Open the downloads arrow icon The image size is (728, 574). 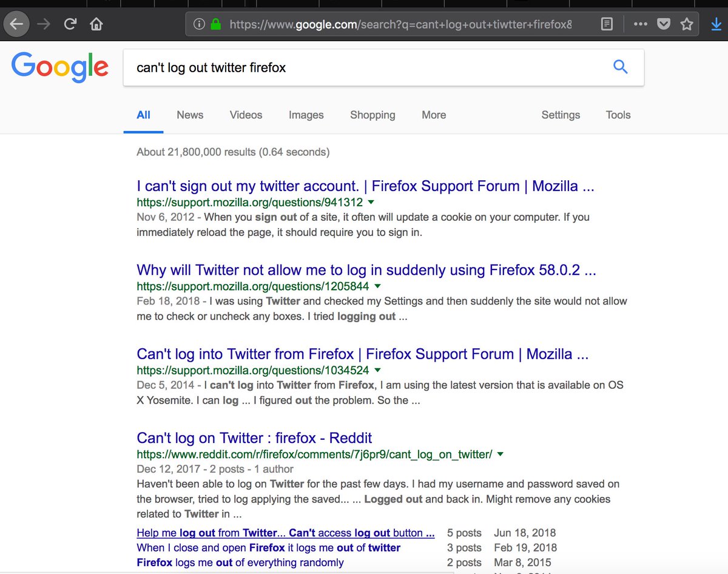716,24
